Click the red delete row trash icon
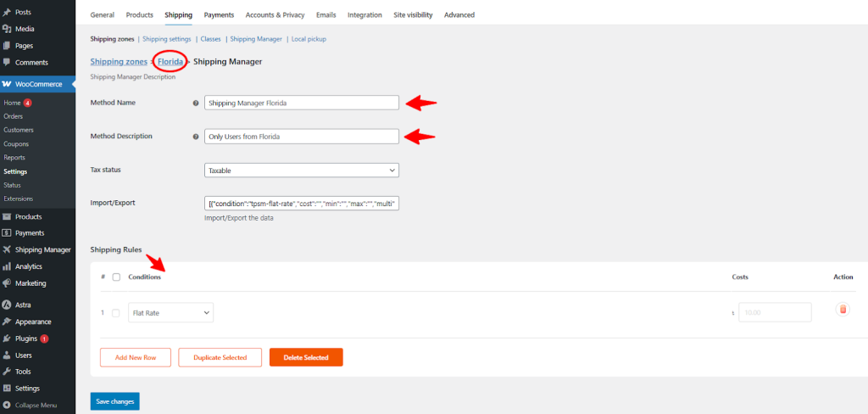This screenshot has width=868, height=414. point(843,310)
